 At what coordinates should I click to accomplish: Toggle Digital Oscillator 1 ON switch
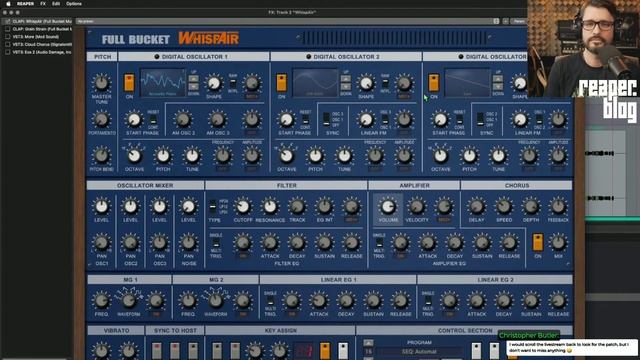129,83
